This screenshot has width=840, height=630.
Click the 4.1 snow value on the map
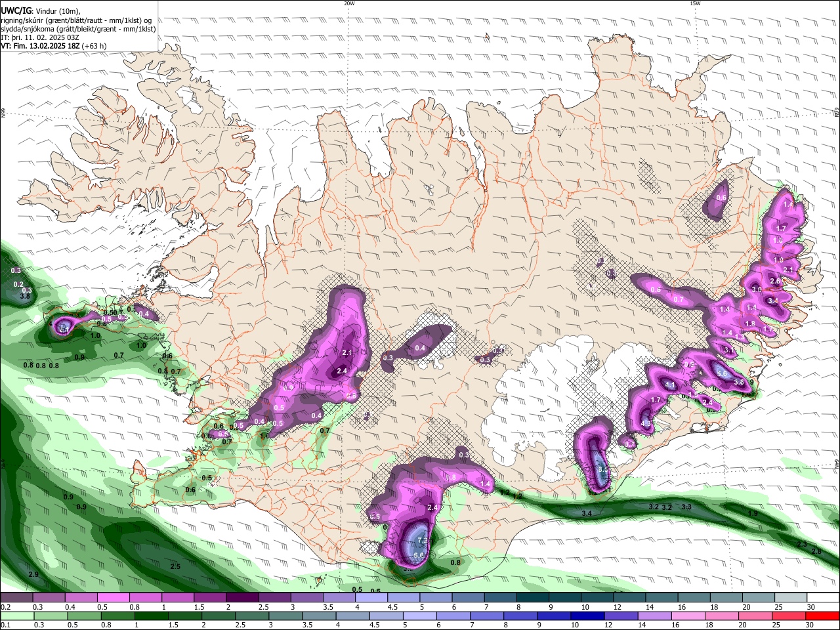pos(671,385)
